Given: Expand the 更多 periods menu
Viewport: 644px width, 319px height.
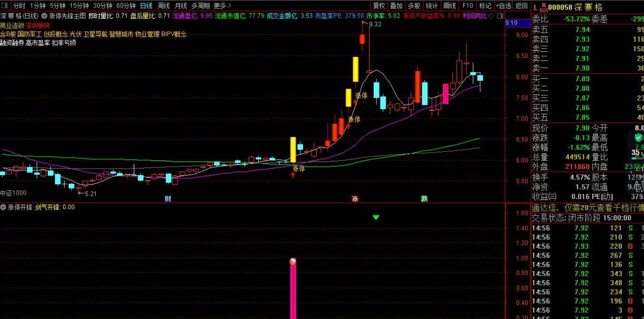Looking at the screenshot, I should point(222,6).
